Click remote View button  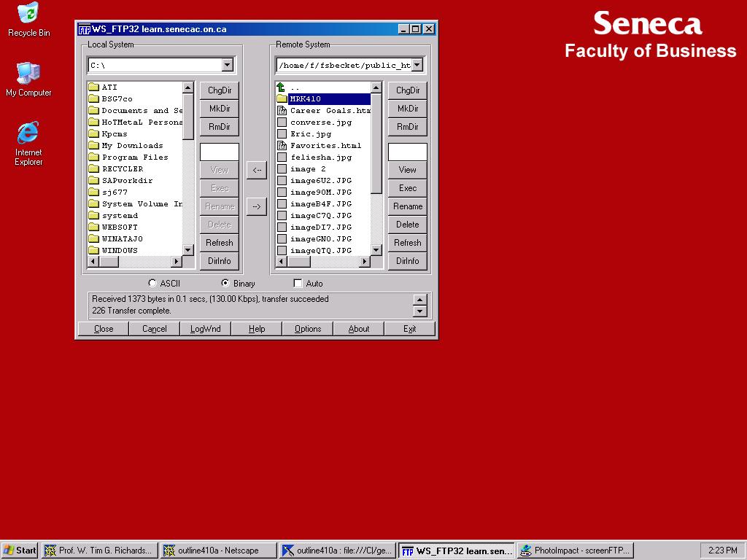point(408,169)
